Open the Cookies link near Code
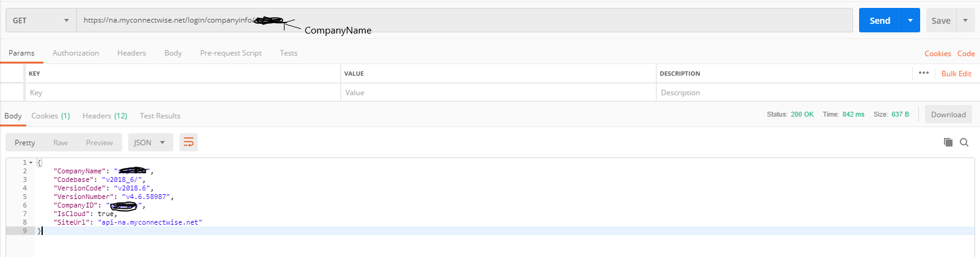Viewport: 980px width, 257px height. click(x=937, y=53)
